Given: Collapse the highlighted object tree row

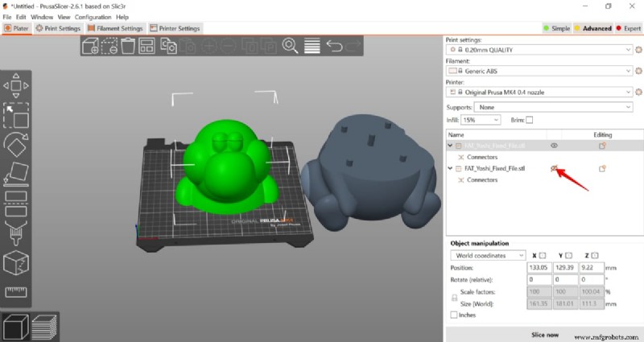Looking at the screenshot, I should coord(450,146).
